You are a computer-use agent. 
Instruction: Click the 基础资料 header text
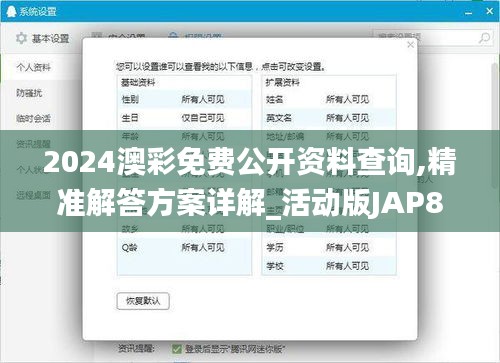pos(138,83)
